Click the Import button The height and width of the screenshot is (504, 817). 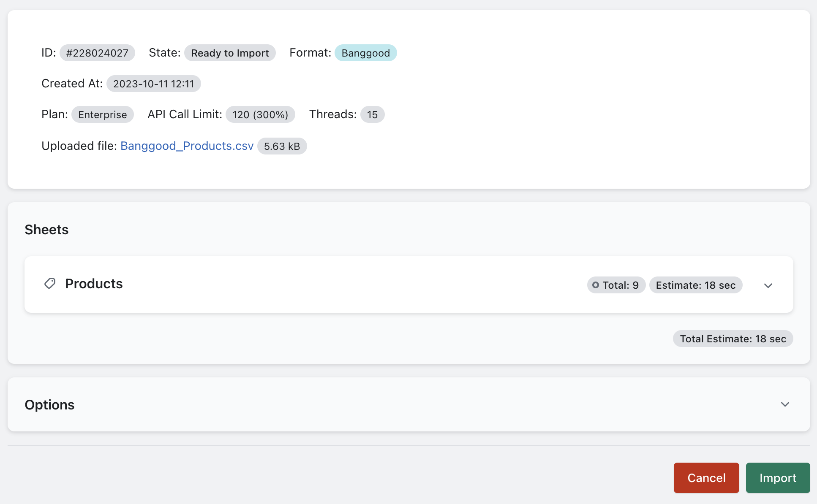pyautogui.click(x=778, y=478)
